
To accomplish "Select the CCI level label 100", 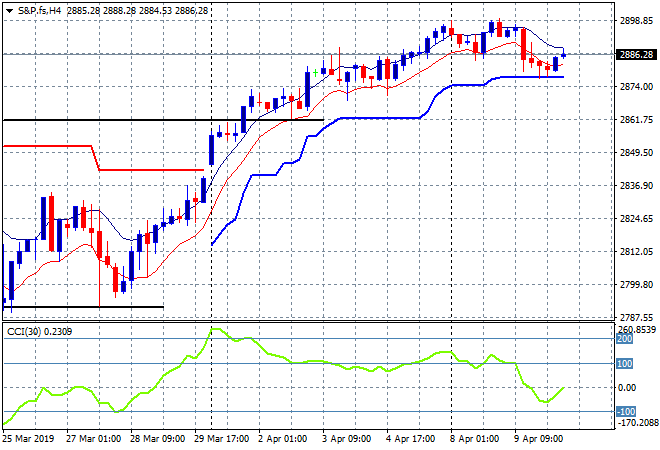I will [x=625, y=364].
